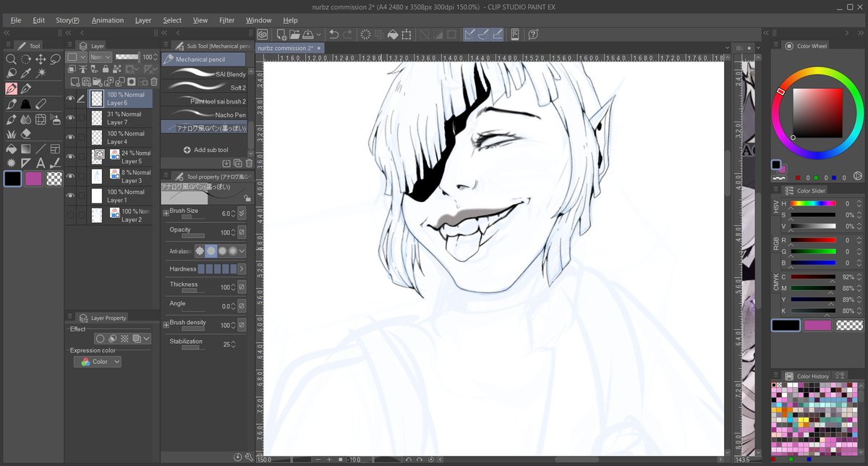The image size is (868, 466).
Task: Select the Text tool
Action: tap(41, 164)
